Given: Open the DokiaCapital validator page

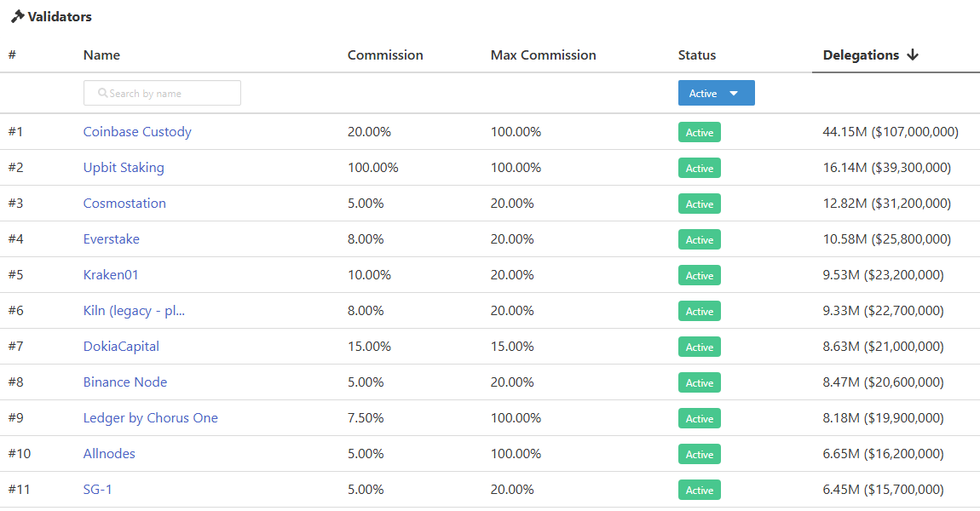Looking at the screenshot, I should coord(121,347).
